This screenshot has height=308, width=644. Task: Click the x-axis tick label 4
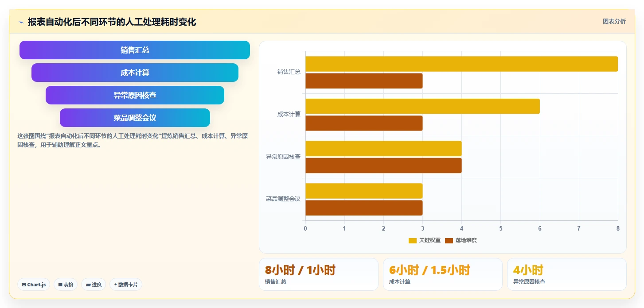pyautogui.click(x=461, y=228)
